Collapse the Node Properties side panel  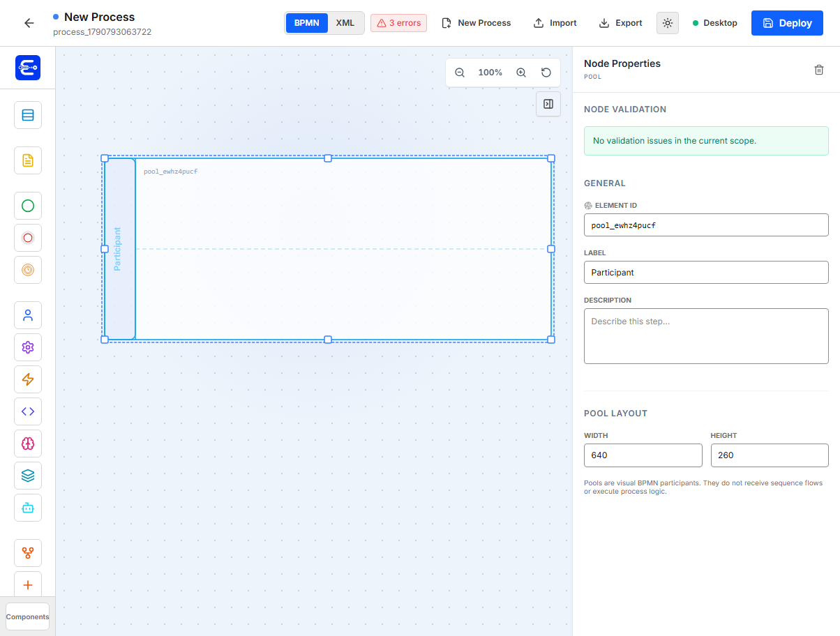548,104
